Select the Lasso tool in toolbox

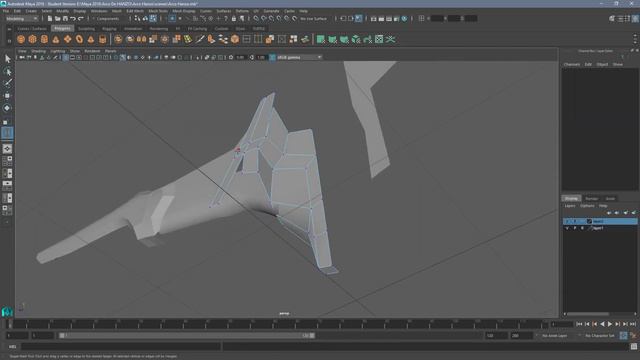7,71
